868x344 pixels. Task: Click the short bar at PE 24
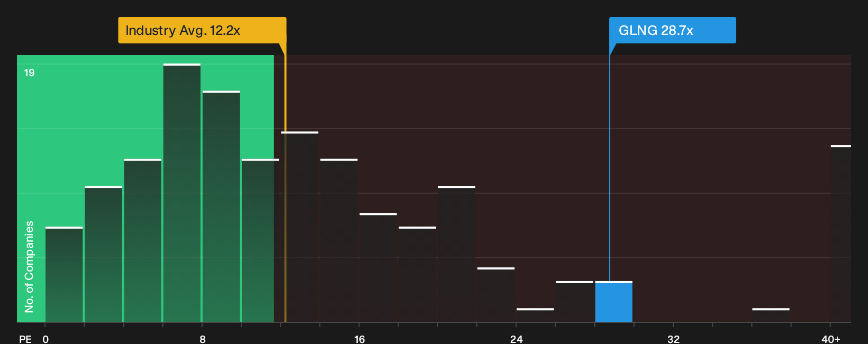535,315
